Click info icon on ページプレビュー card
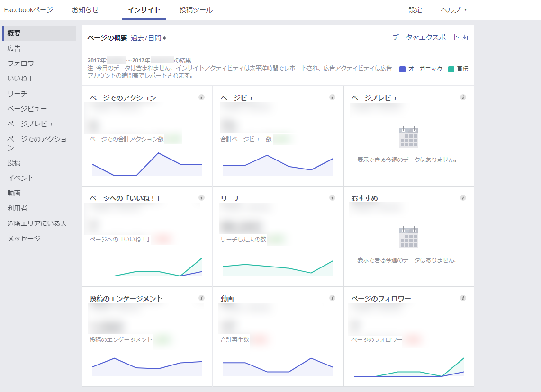This screenshot has height=392, width=541. click(x=463, y=98)
